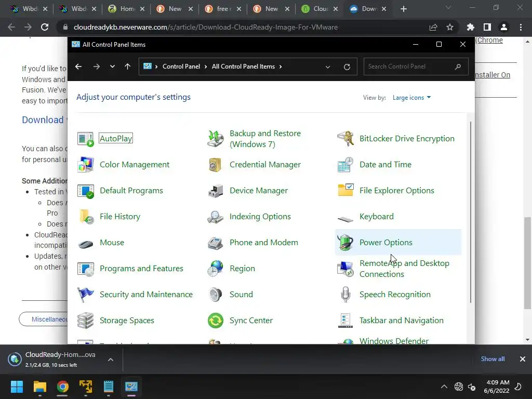Open the Chrome profile icon
This screenshot has height=399, width=532.
click(x=504, y=27)
